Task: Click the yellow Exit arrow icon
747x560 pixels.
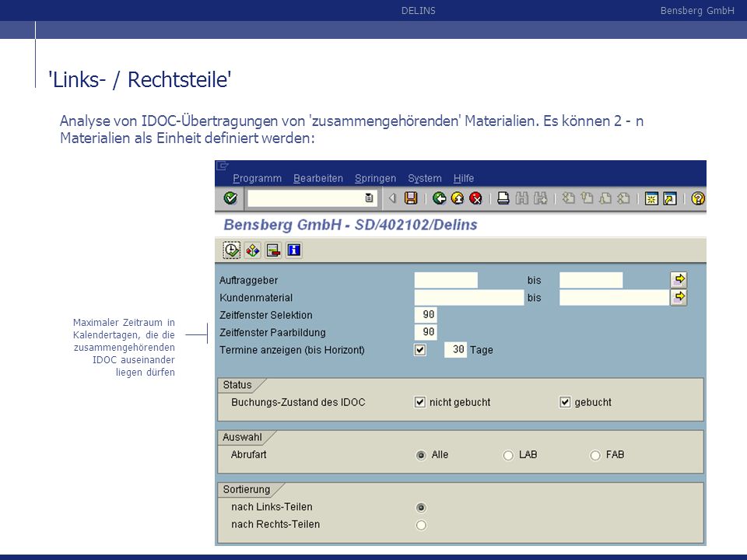Action: [x=458, y=198]
